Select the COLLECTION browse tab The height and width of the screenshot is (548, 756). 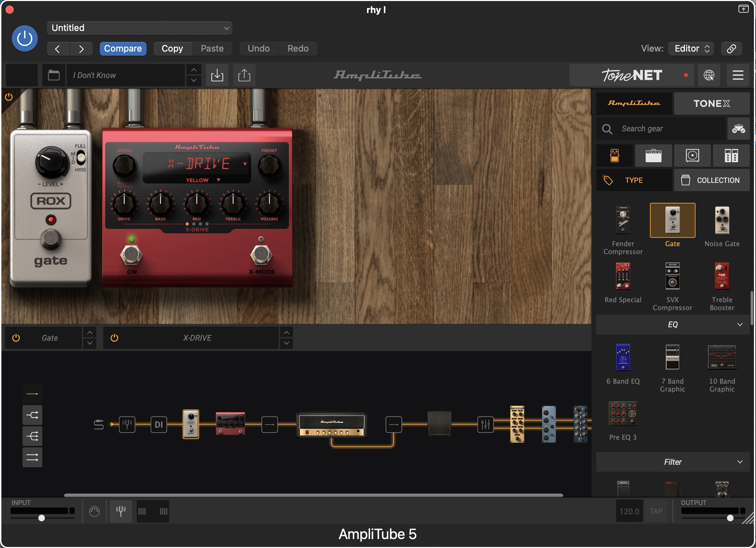click(x=712, y=180)
